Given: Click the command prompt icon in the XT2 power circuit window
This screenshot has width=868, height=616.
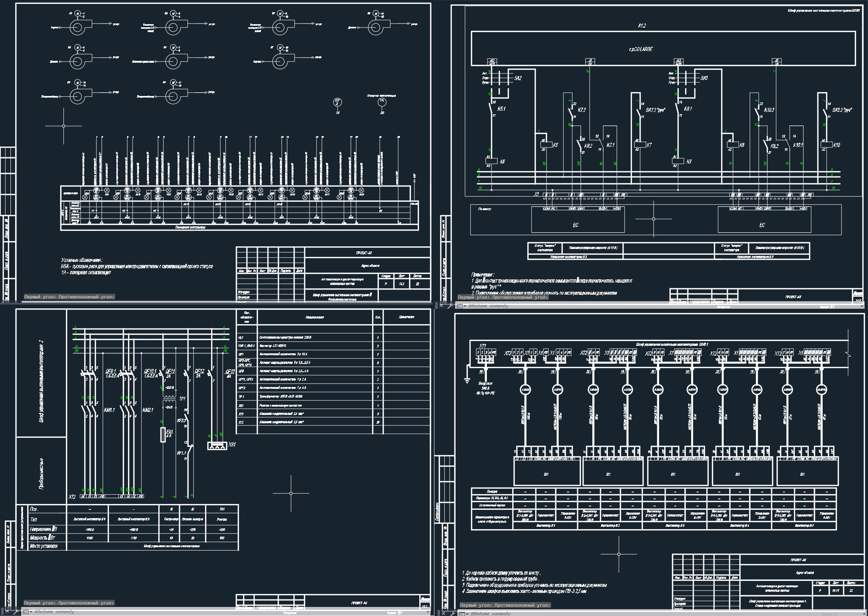Looking at the screenshot, I should (25, 611).
